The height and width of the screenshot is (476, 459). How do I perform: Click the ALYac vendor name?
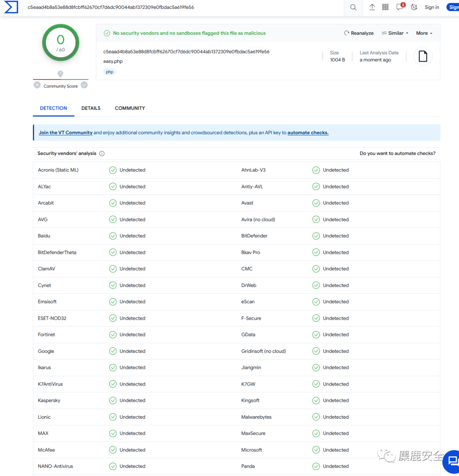pos(44,186)
